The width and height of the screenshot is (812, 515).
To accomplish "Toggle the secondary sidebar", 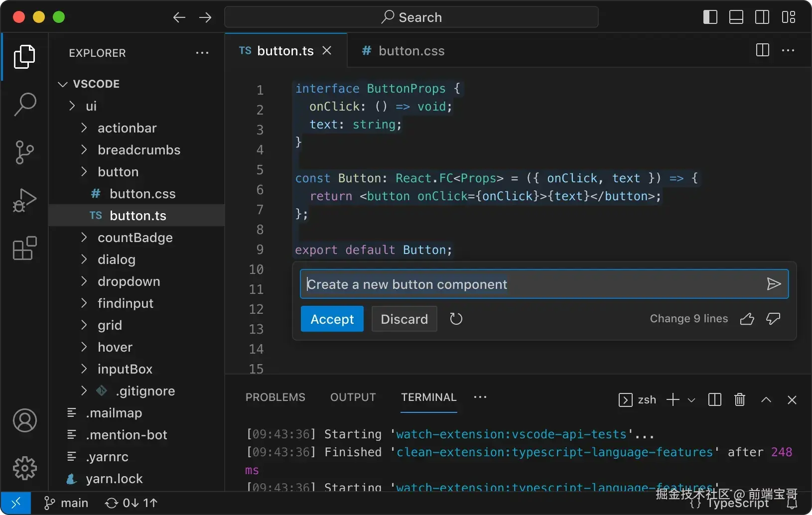I will tap(762, 17).
